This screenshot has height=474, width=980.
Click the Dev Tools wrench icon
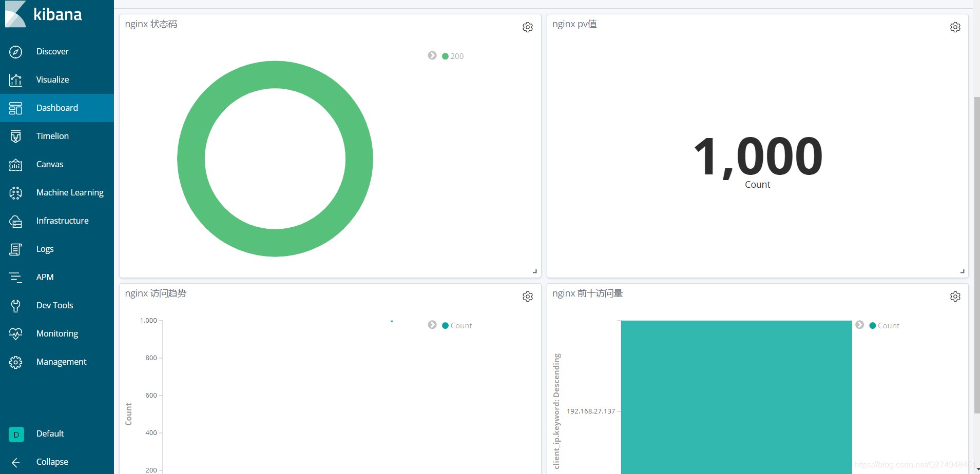click(x=16, y=306)
